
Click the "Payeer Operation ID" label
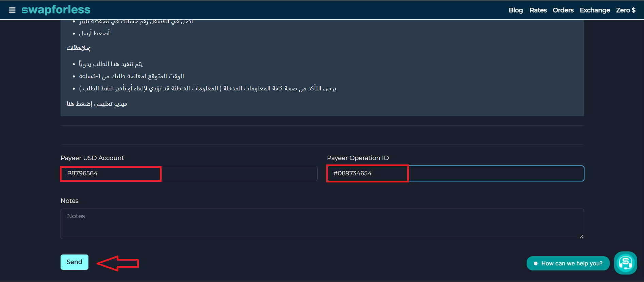358,158
